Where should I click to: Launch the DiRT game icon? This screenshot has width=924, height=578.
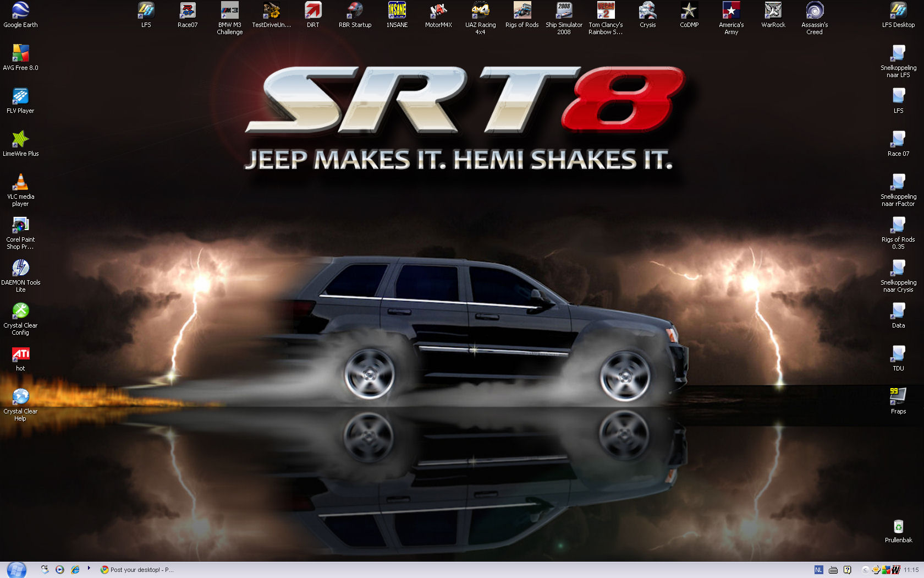point(313,15)
